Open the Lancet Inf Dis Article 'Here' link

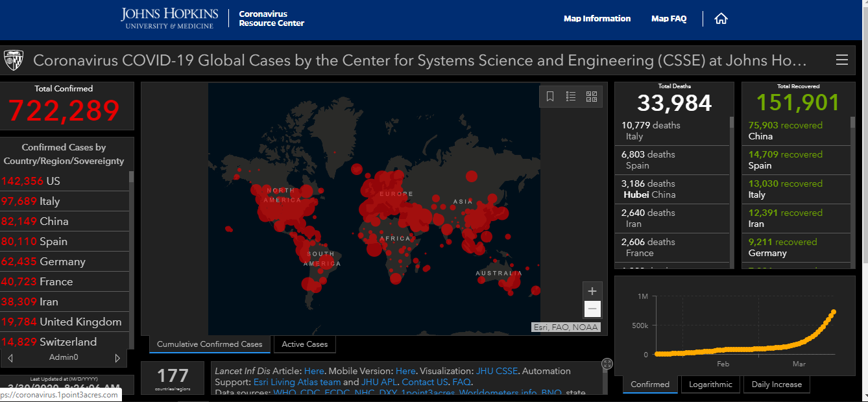coord(314,372)
